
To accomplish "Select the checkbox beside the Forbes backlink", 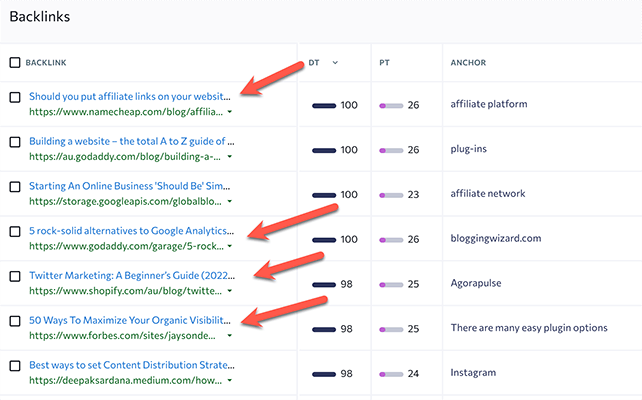I will click(14, 321).
